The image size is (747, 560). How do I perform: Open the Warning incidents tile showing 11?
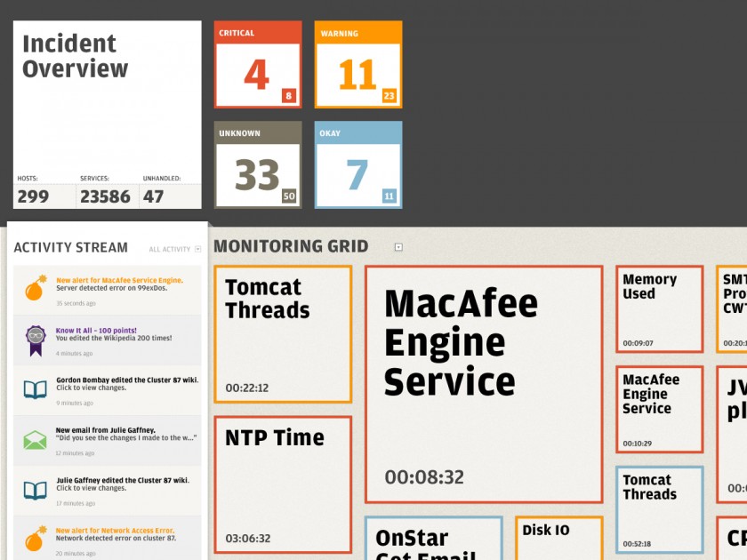pos(358,64)
